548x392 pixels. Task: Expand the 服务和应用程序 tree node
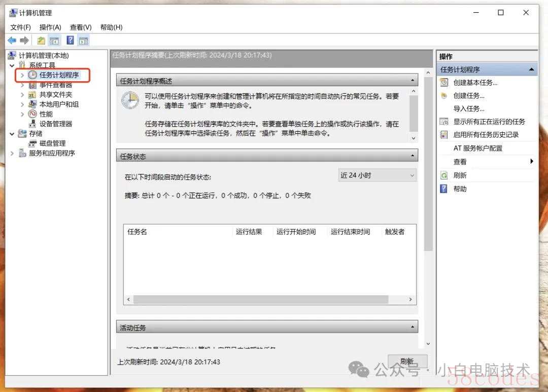click(x=12, y=153)
